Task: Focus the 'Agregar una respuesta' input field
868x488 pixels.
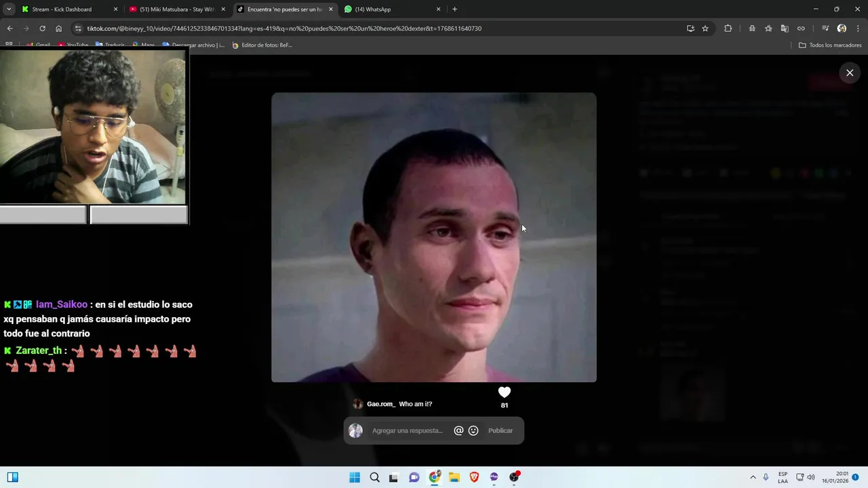Action: tap(408, 430)
